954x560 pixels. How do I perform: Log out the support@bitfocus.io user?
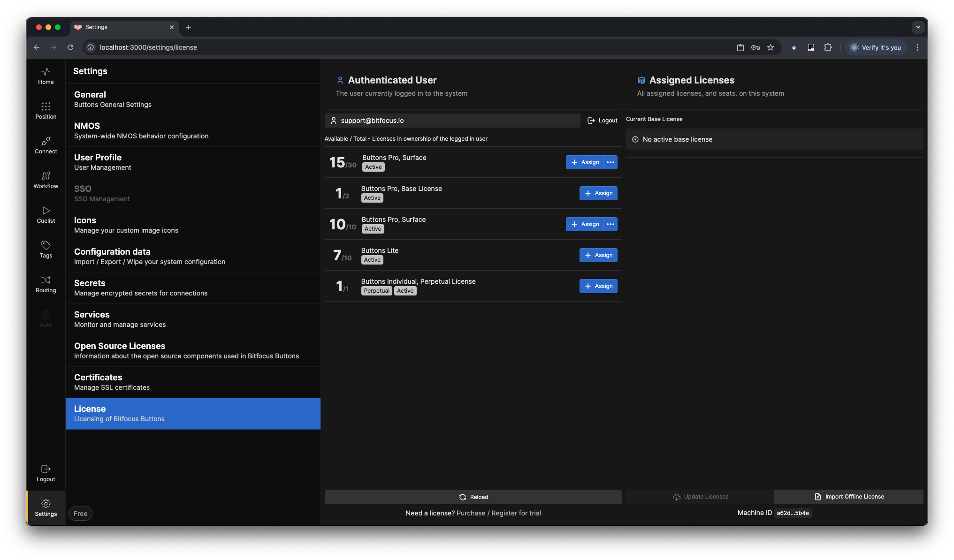603,121
